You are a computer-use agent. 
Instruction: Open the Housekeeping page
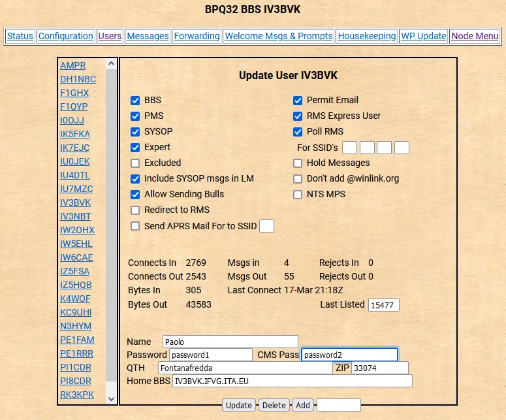click(367, 36)
